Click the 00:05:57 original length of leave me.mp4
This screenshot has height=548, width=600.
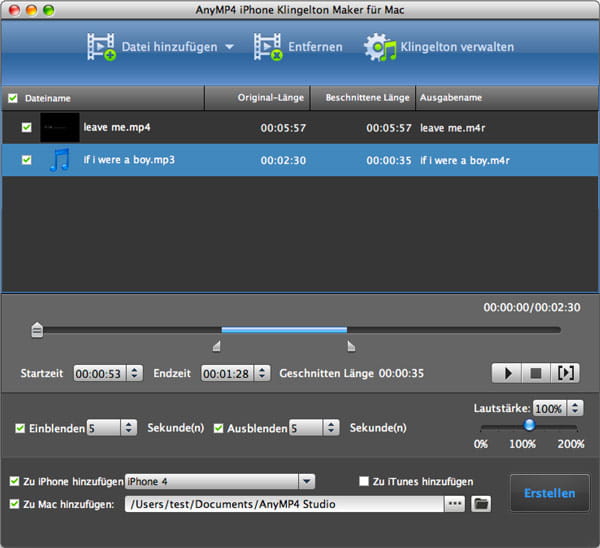pos(283,128)
